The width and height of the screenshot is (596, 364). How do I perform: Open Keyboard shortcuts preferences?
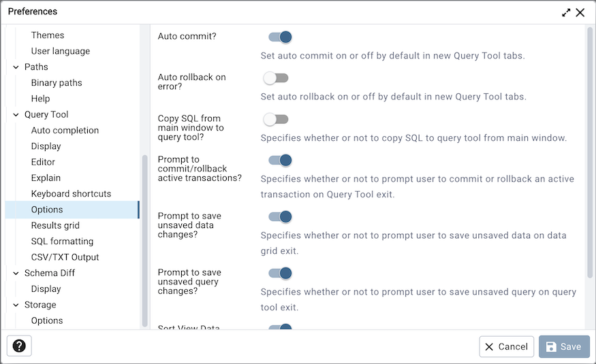tap(71, 194)
